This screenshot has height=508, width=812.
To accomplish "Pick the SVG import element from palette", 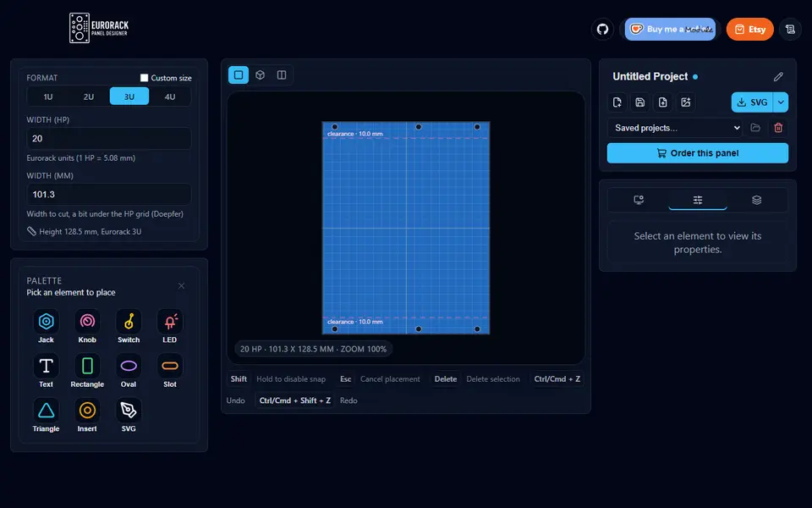I will coord(129,416).
